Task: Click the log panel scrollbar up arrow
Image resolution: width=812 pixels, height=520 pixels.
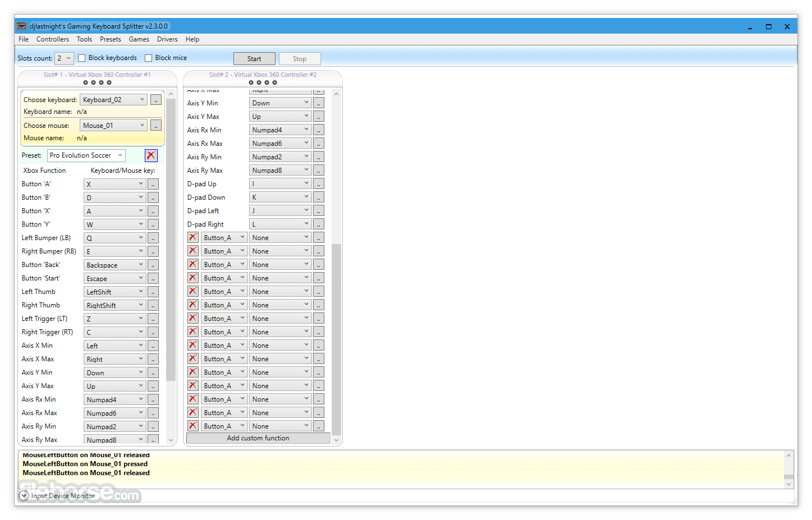Action: [789, 455]
